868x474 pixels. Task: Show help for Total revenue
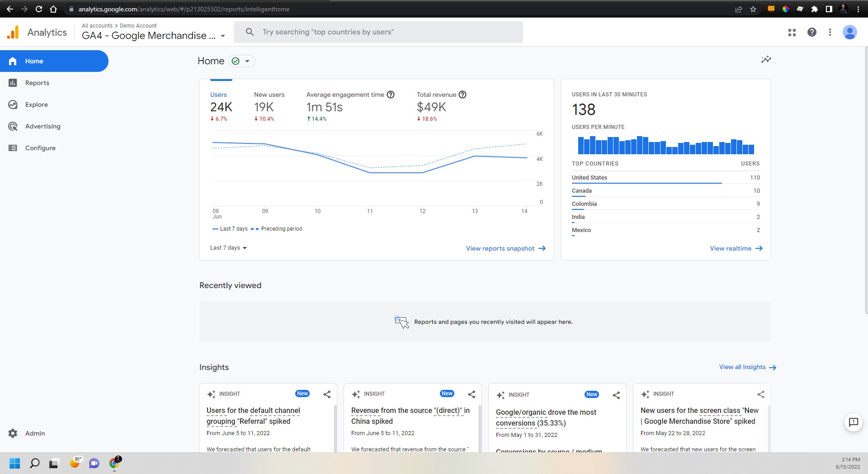pos(462,95)
